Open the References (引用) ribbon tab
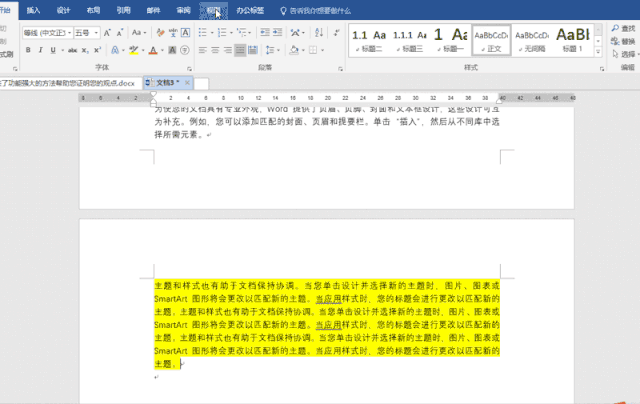 [x=123, y=10]
